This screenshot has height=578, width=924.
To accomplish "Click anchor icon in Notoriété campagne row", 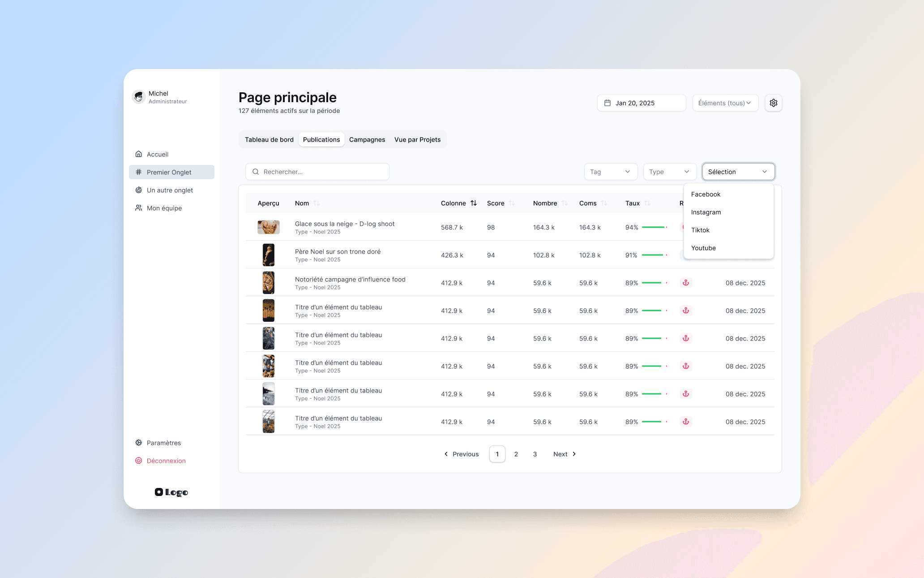I will (x=685, y=283).
